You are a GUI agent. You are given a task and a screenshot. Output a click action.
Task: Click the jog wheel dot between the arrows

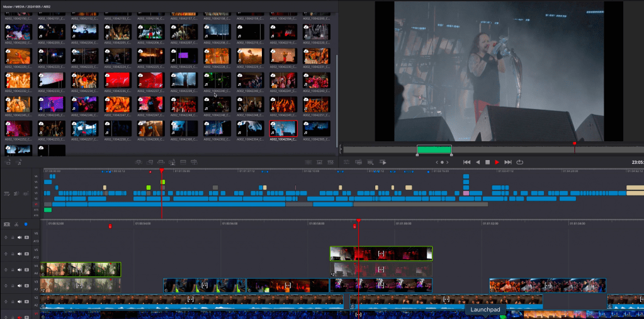click(x=441, y=162)
